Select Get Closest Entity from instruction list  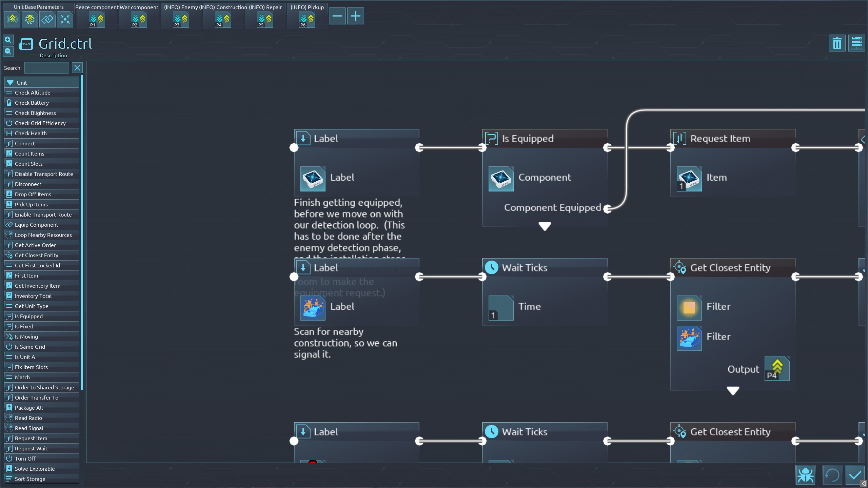36,255
